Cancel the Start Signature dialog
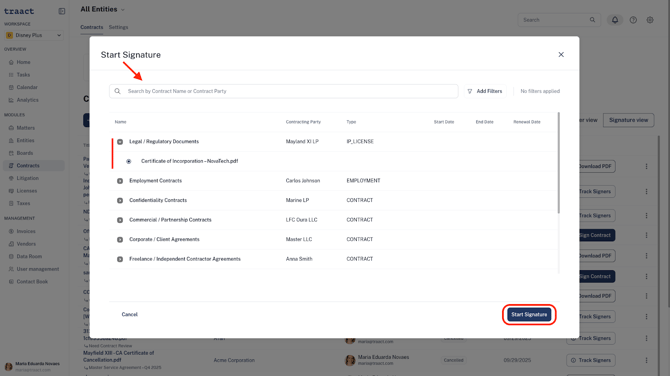 [x=129, y=314]
